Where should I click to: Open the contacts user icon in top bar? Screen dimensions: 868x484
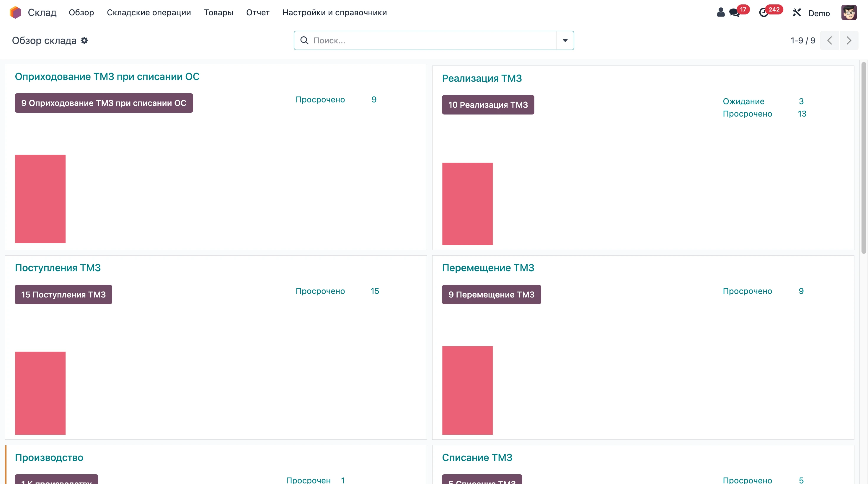pyautogui.click(x=721, y=12)
